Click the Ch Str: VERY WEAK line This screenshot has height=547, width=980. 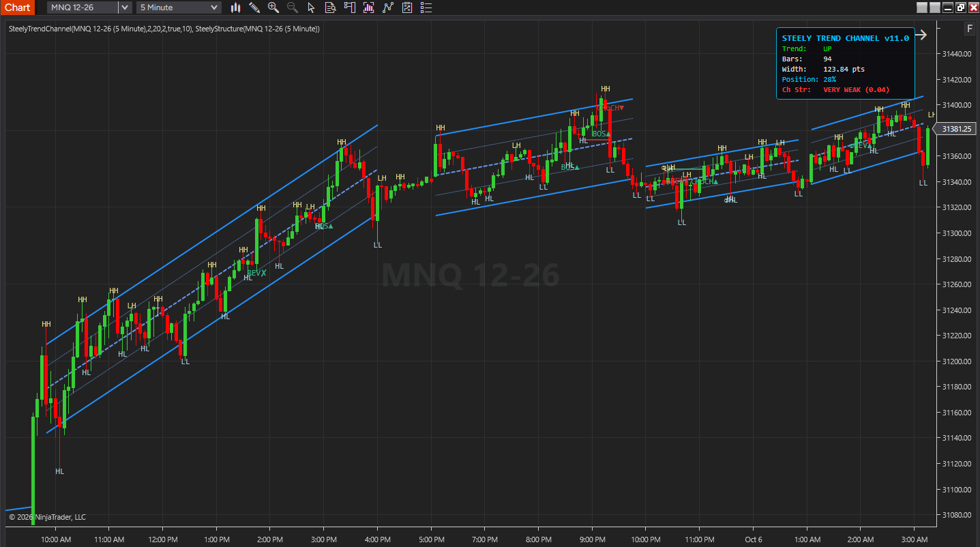[x=836, y=89]
